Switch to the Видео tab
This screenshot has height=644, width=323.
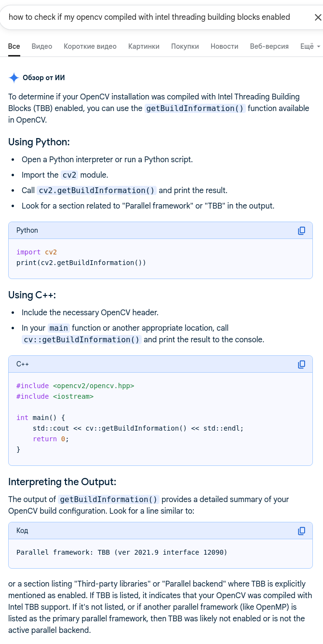[42, 46]
